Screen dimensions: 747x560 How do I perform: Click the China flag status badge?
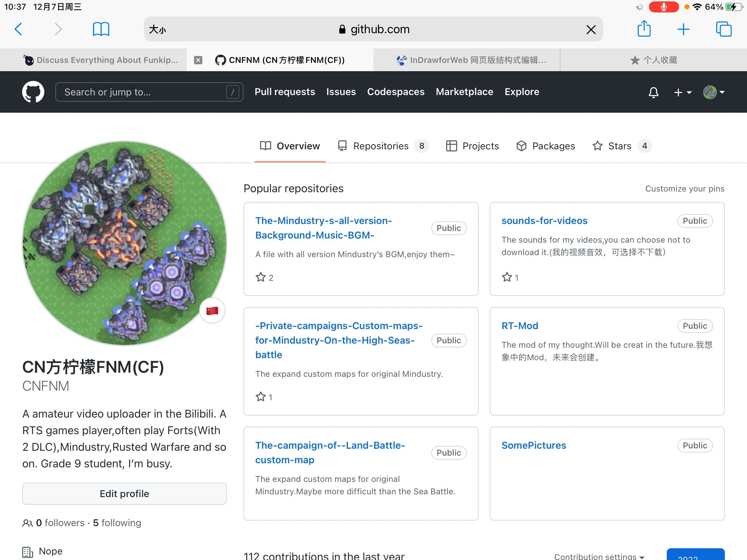point(212,310)
